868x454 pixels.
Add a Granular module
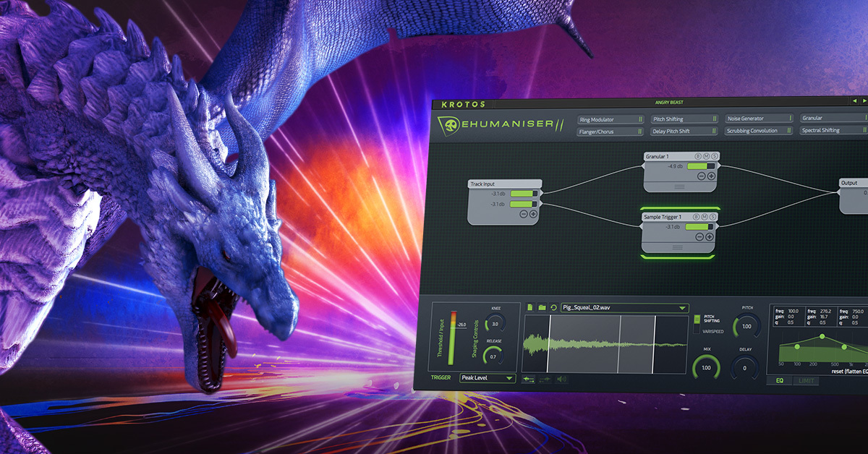click(834, 118)
